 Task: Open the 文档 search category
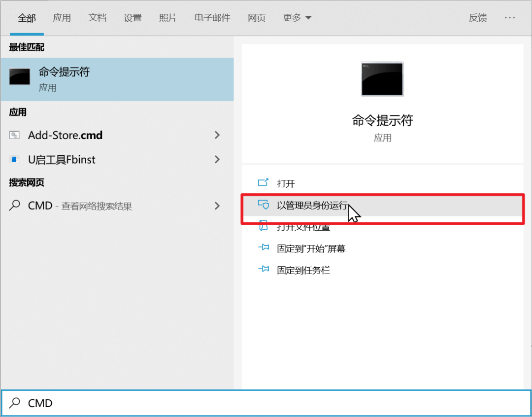coord(97,17)
